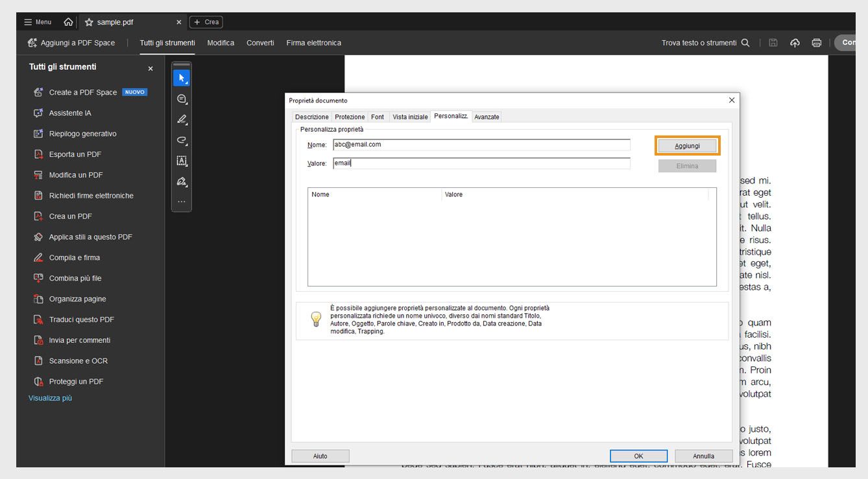The height and width of the screenshot is (479, 868).
Task: Open Compila e firma tool
Action: (66, 258)
